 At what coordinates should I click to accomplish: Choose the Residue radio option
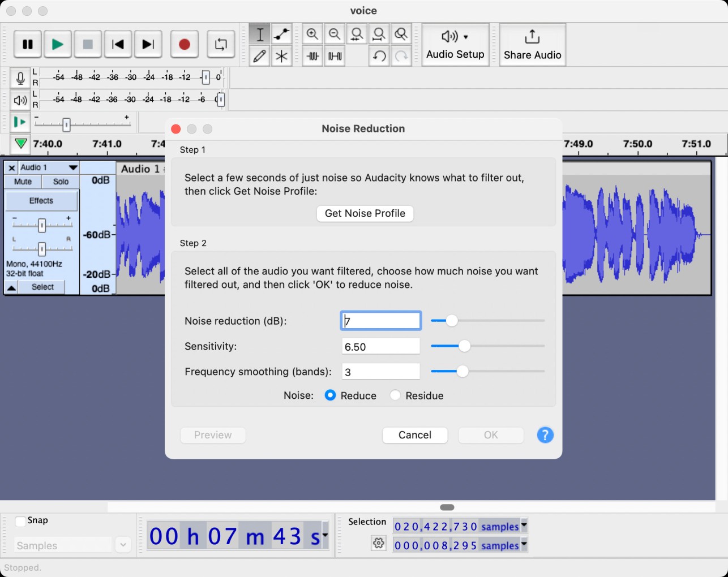395,395
